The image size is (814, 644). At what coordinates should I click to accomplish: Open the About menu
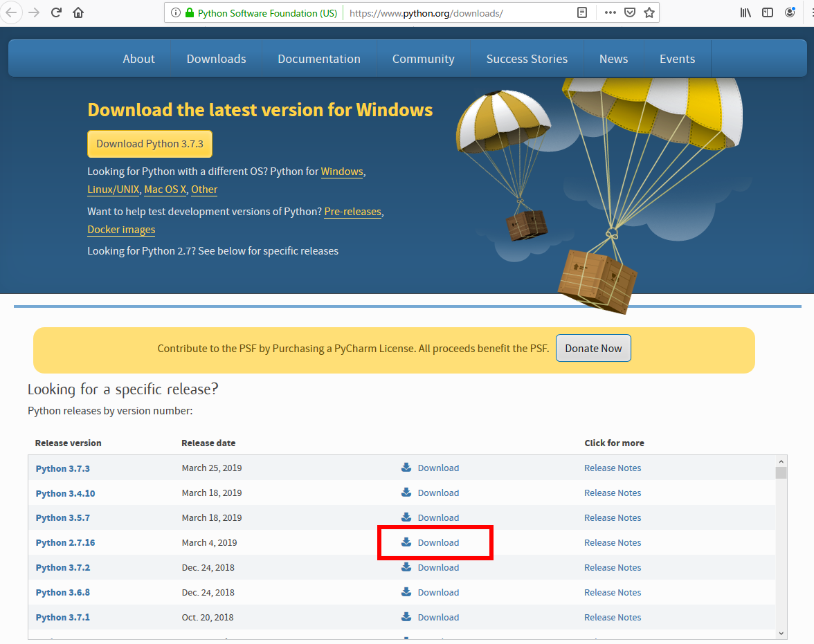138,59
